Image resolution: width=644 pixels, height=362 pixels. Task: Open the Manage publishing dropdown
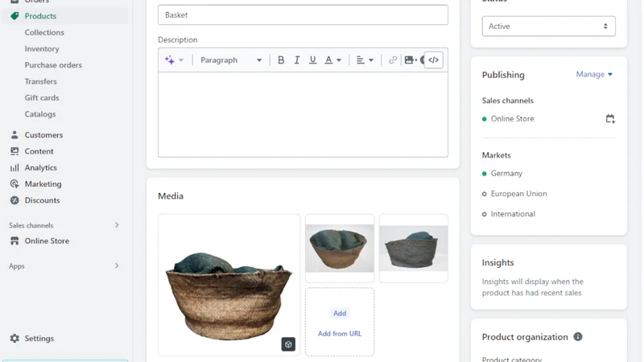(x=594, y=74)
